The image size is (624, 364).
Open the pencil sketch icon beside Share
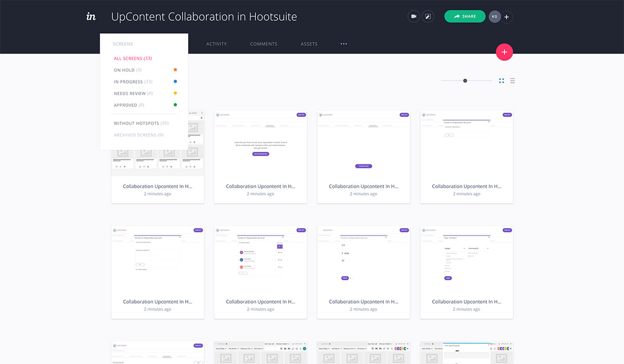pyautogui.click(x=427, y=17)
